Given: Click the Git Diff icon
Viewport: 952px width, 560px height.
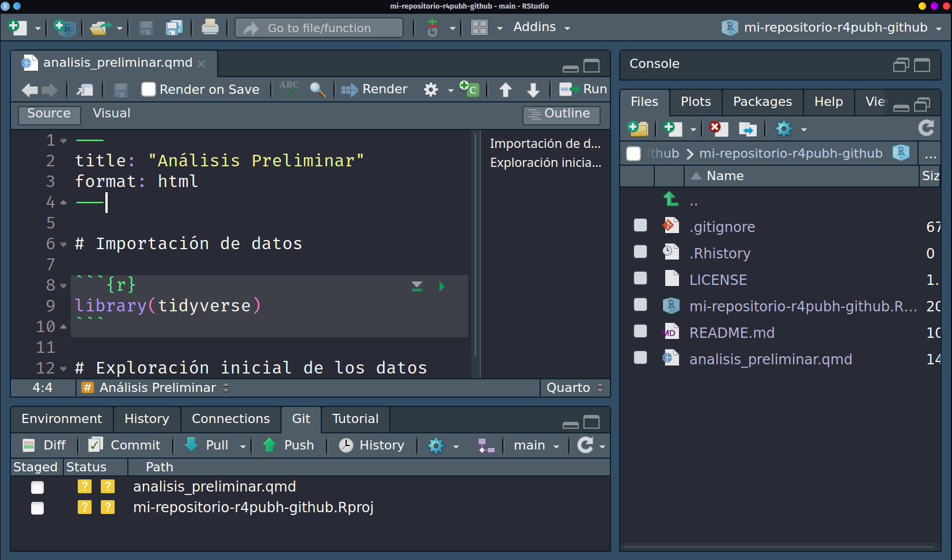Looking at the screenshot, I should click(29, 445).
